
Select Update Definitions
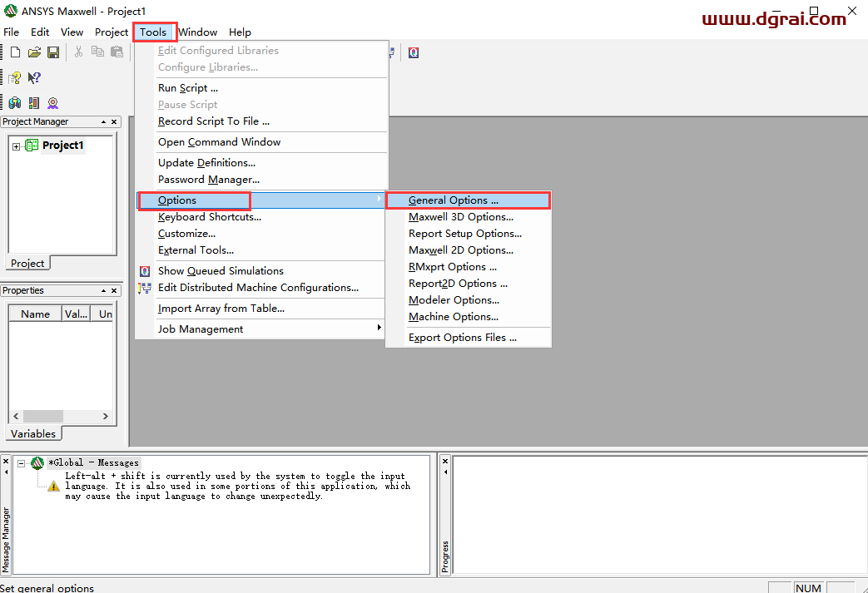pyautogui.click(x=261, y=163)
